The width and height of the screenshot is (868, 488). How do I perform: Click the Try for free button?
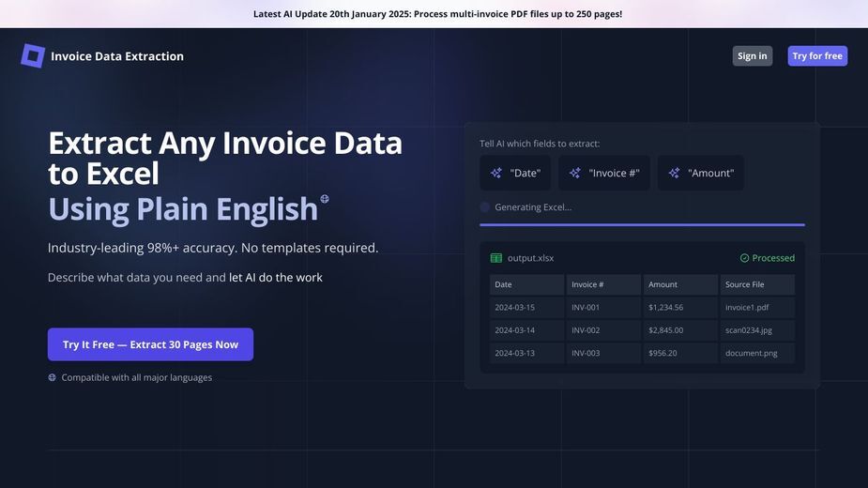(817, 56)
